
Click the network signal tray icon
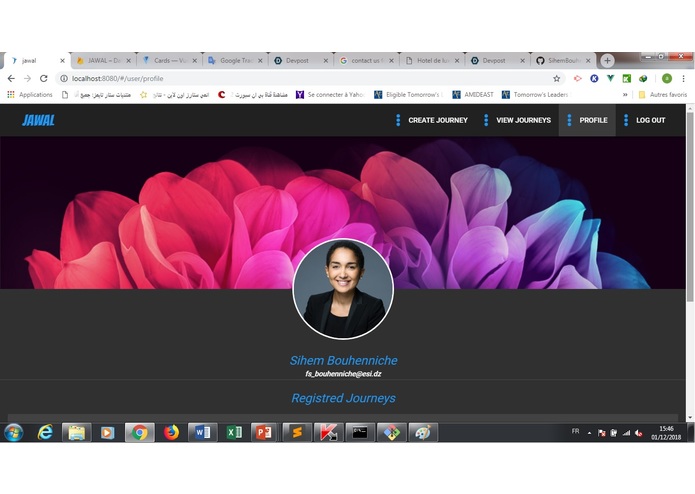pos(626,433)
